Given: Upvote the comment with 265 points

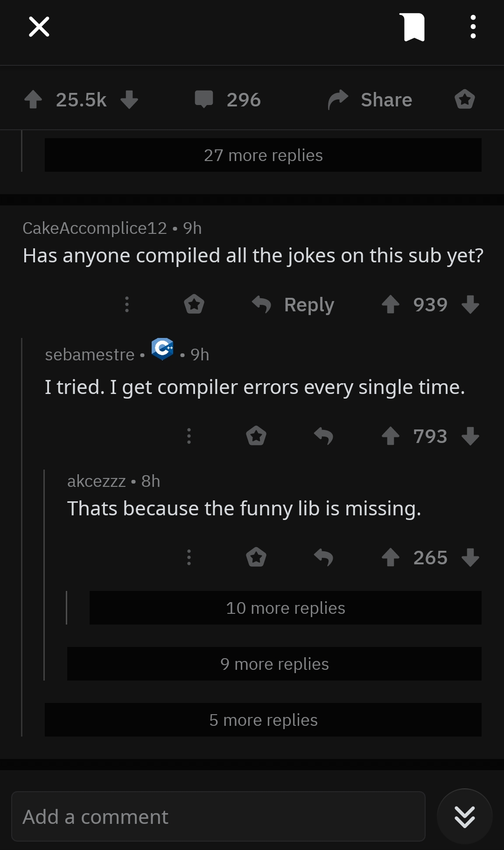Looking at the screenshot, I should pos(391,557).
